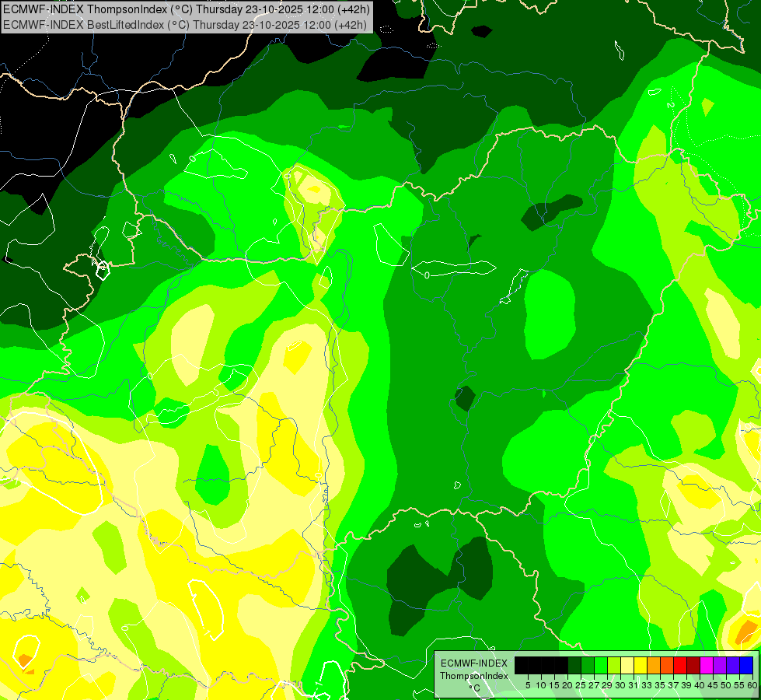761x700 pixels.
Task: Click the legend label 'ThompsonIndex'
Action: [x=474, y=676]
